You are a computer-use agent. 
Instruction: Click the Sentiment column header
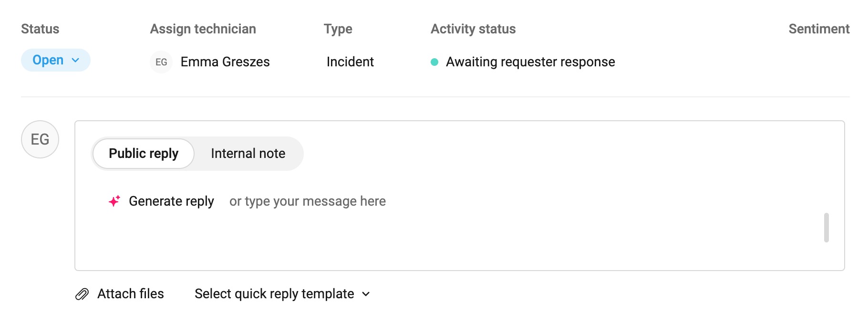[819, 29]
